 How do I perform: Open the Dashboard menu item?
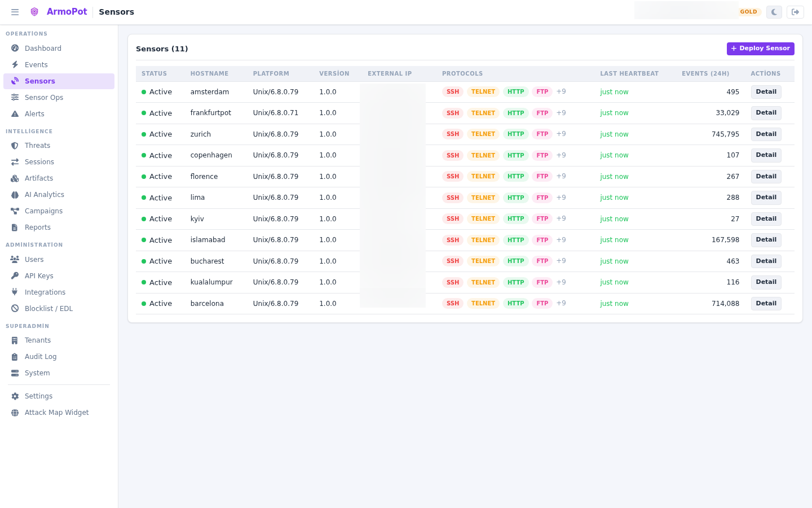click(x=59, y=49)
